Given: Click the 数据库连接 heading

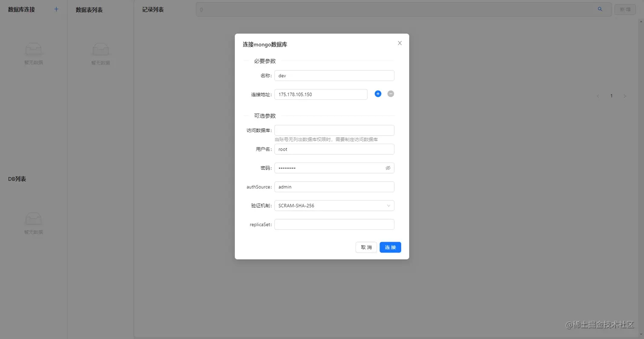Looking at the screenshot, I should (21, 9).
